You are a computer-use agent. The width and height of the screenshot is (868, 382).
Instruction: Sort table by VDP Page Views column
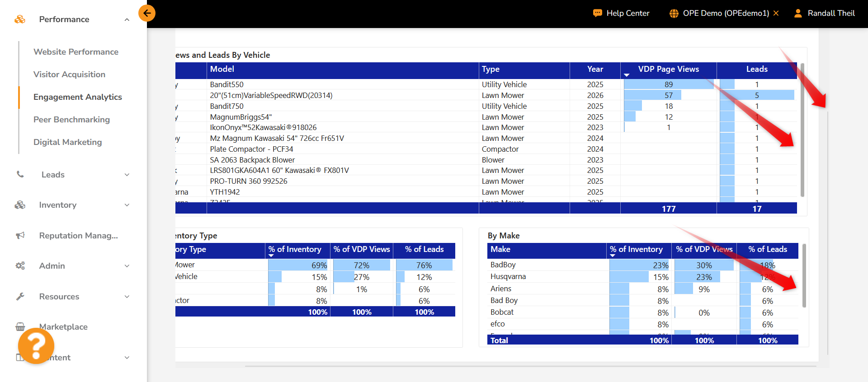click(668, 69)
